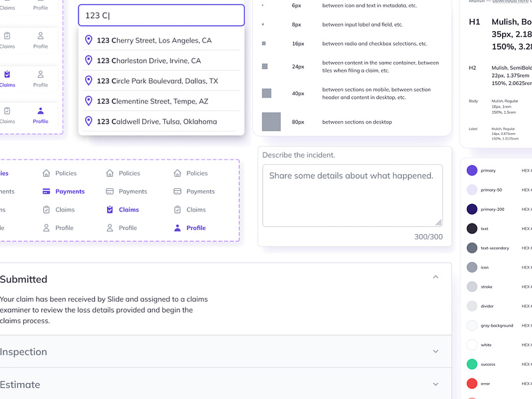Select the 123 Charleston Drive, Irvine suggestion
Image resolution: width=532 pixels, height=399 pixels.
click(148, 61)
